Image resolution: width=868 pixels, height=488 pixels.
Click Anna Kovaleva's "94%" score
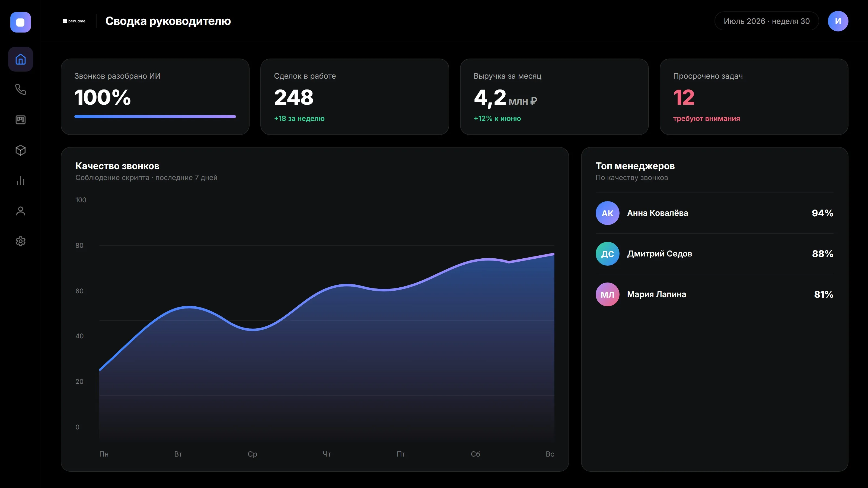pyautogui.click(x=822, y=213)
